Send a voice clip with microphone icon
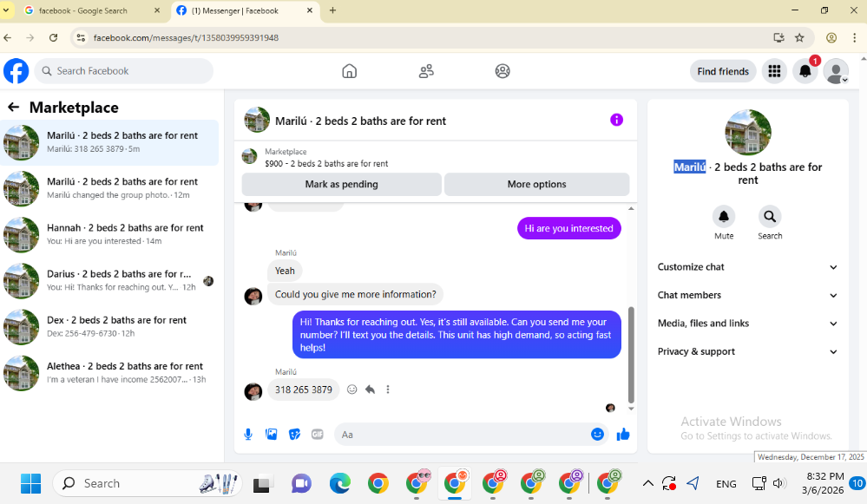This screenshot has width=867, height=504. [x=248, y=435]
